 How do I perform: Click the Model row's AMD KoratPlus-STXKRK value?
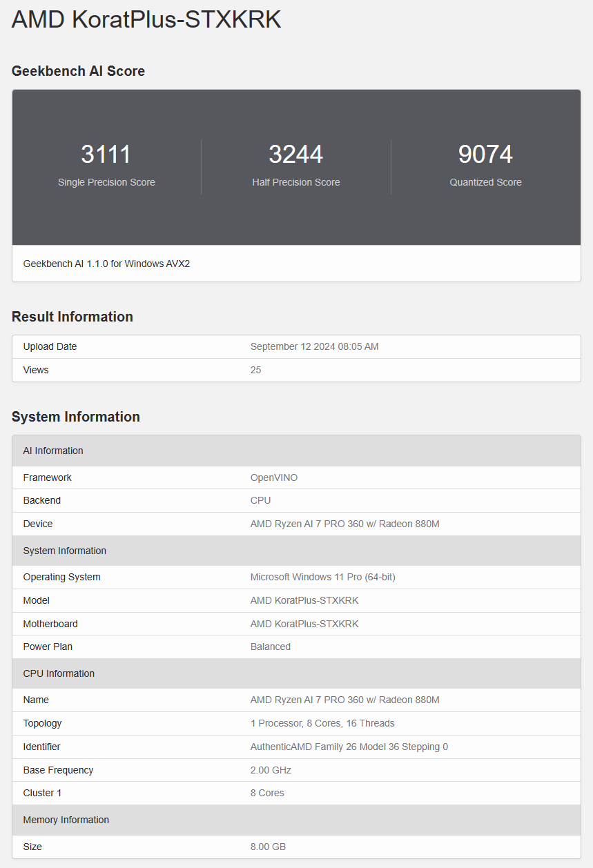pyautogui.click(x=304, y=600)
